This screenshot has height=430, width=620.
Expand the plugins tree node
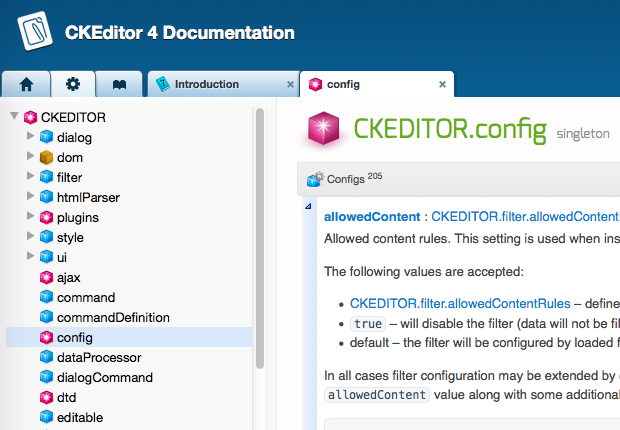(30, 216)
